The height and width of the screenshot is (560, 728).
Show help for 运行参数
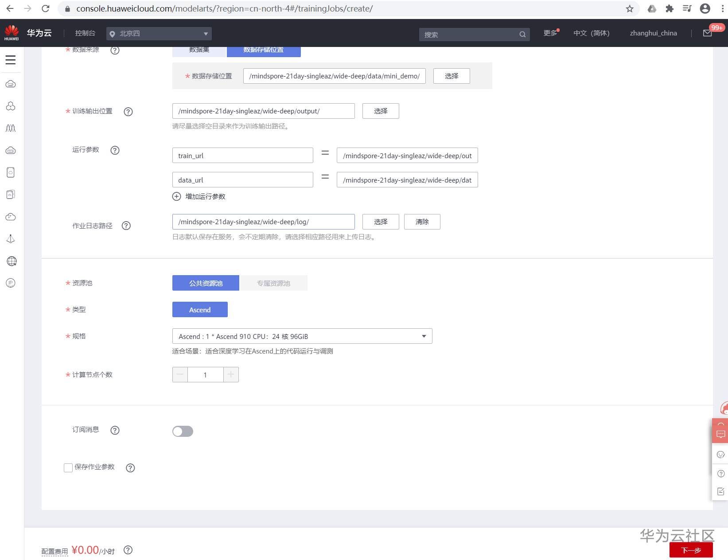[115, 150]
